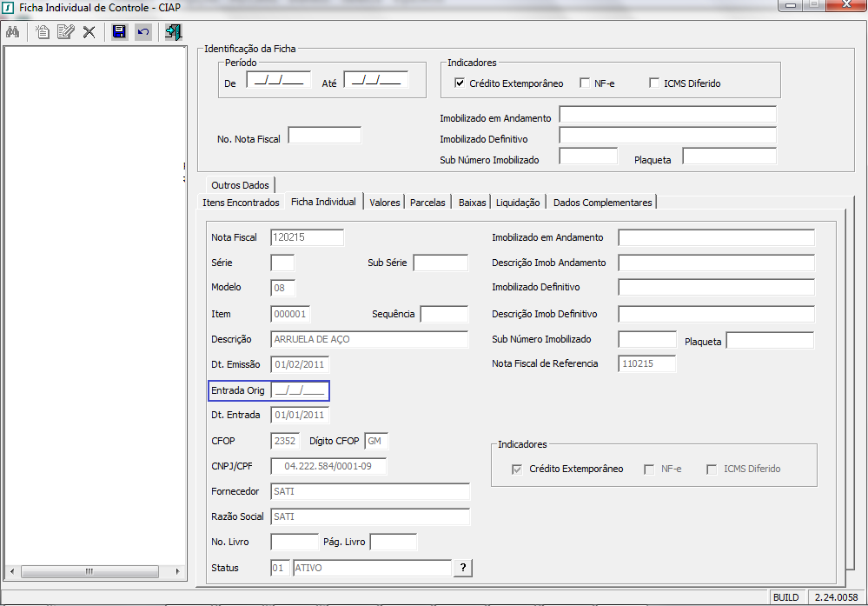Click the delete X toolbar icon

click(x=89, y=32)
